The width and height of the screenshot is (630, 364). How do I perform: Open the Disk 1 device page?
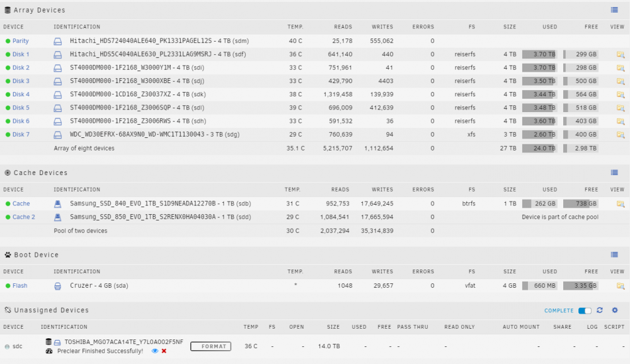pos(21,54)
